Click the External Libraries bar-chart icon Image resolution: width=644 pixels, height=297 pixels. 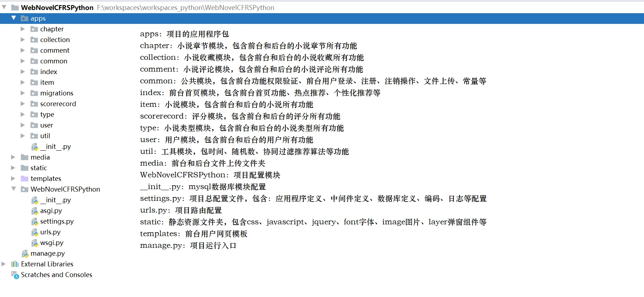pyautogui.click(x=15, y=264)
